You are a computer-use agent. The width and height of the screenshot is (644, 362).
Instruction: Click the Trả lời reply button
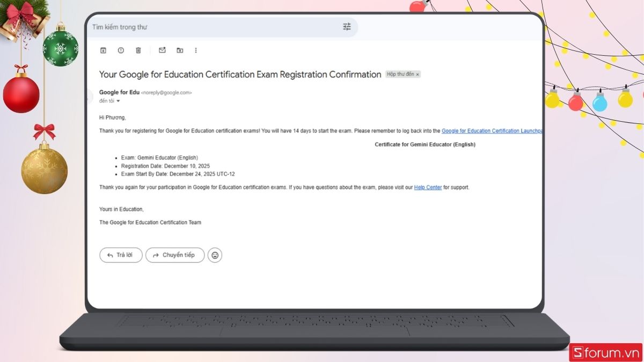[x=120, y=255]
